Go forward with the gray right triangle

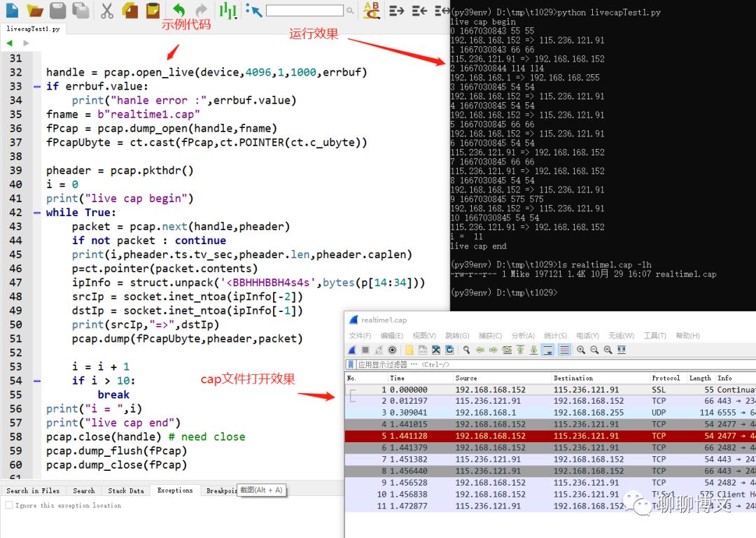[x=26, y=43]
